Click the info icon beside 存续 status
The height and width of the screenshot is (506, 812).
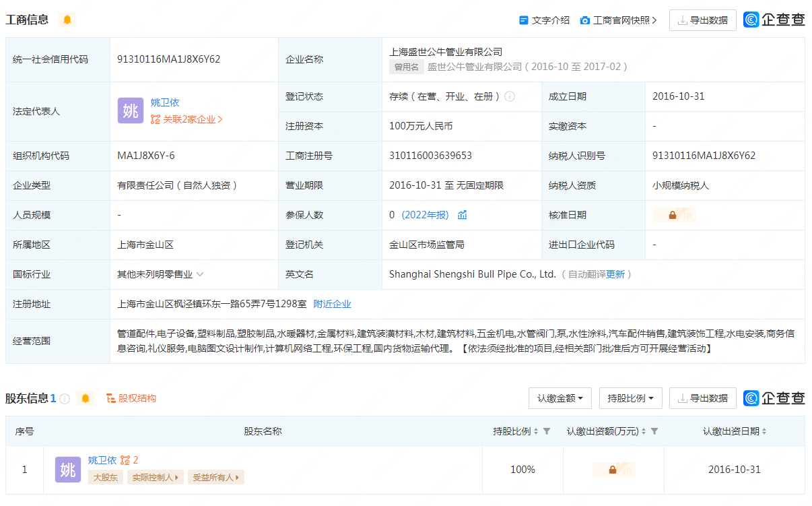[x=510, y=96]
